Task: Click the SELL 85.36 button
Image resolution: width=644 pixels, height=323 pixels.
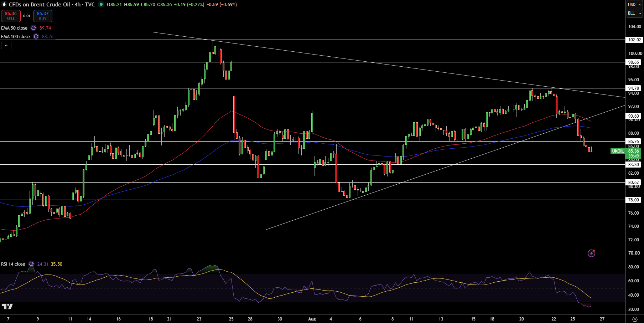Action: tap(11, 16)
